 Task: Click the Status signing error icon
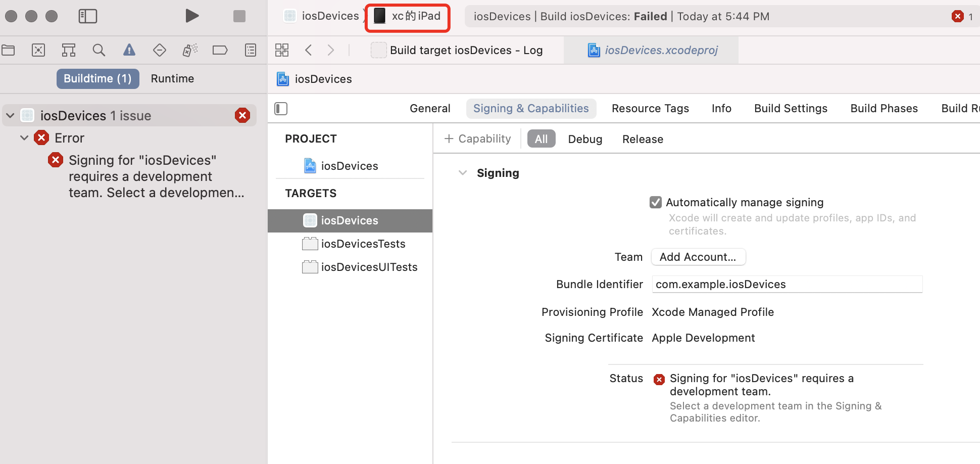659,380
